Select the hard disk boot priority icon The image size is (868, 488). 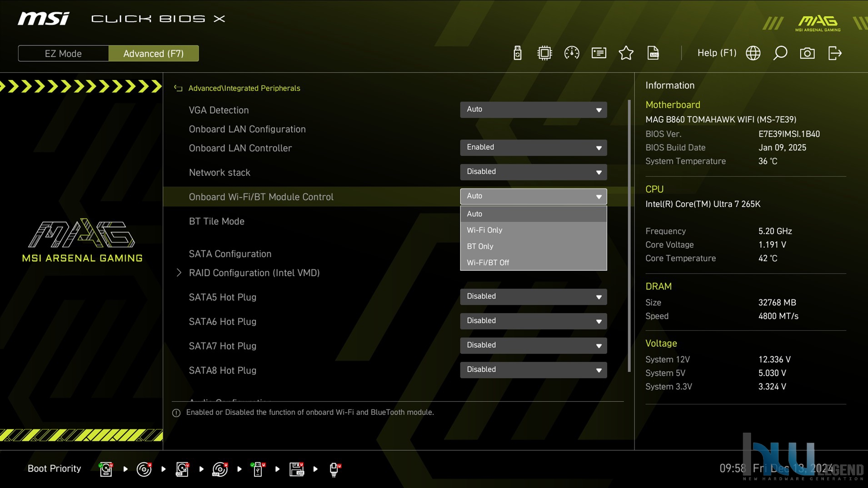(106, 469)
